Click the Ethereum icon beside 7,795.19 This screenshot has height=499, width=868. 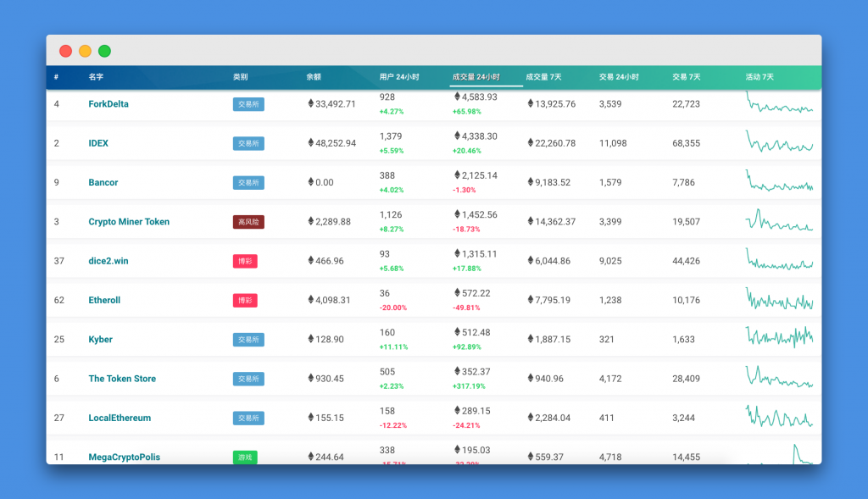(x=531, y=300)
